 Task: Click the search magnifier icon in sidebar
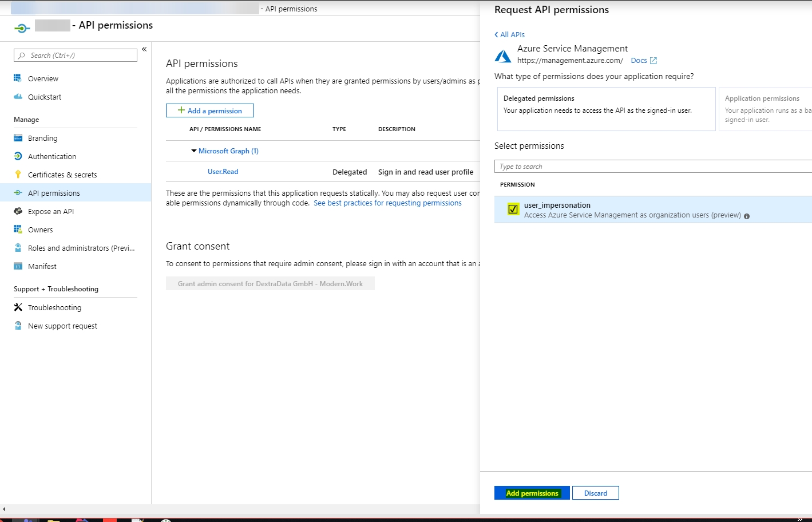22,56
